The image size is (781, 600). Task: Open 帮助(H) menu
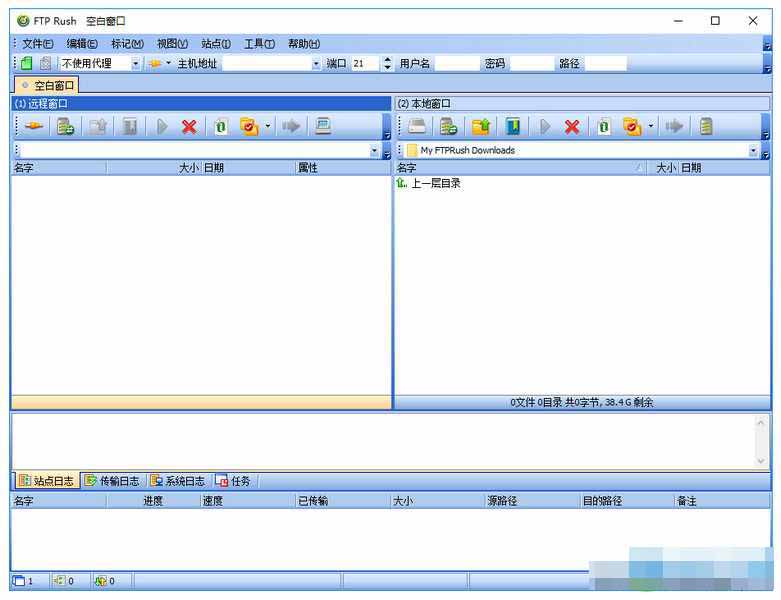304,44
